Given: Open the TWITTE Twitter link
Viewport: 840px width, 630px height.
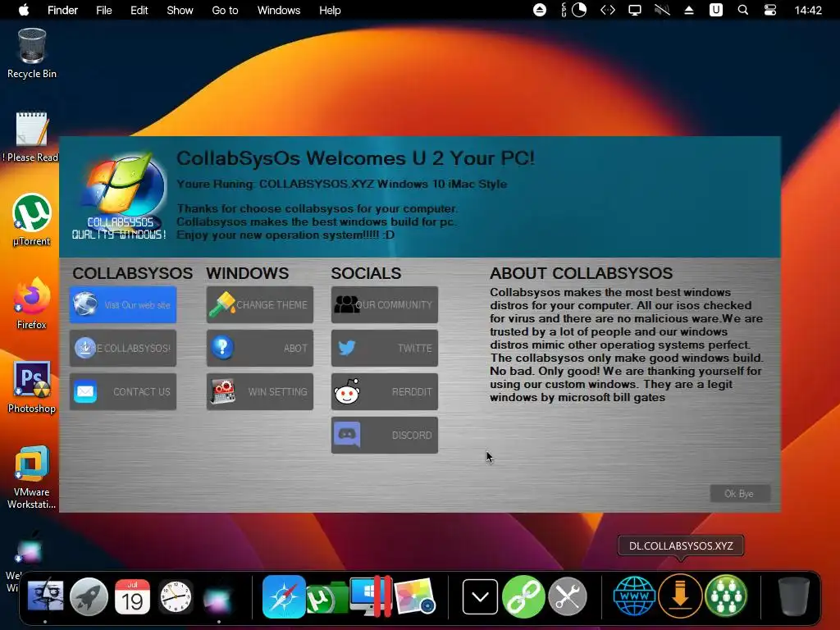Looking at the screenshot, I should coord(385,348).
